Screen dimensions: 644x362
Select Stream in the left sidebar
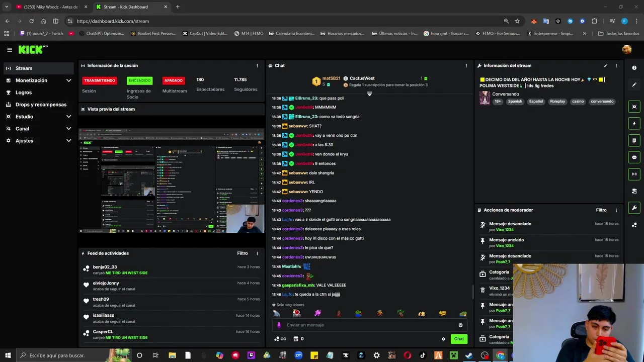tap(38, 68)
